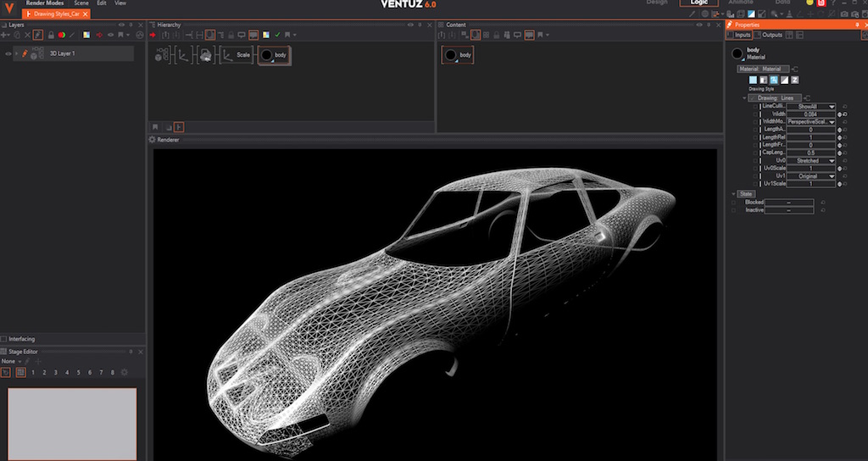Toggle the Blocked state checkbox
The height and width of the screenshot is (461, 868).
(x=735, y=203)
